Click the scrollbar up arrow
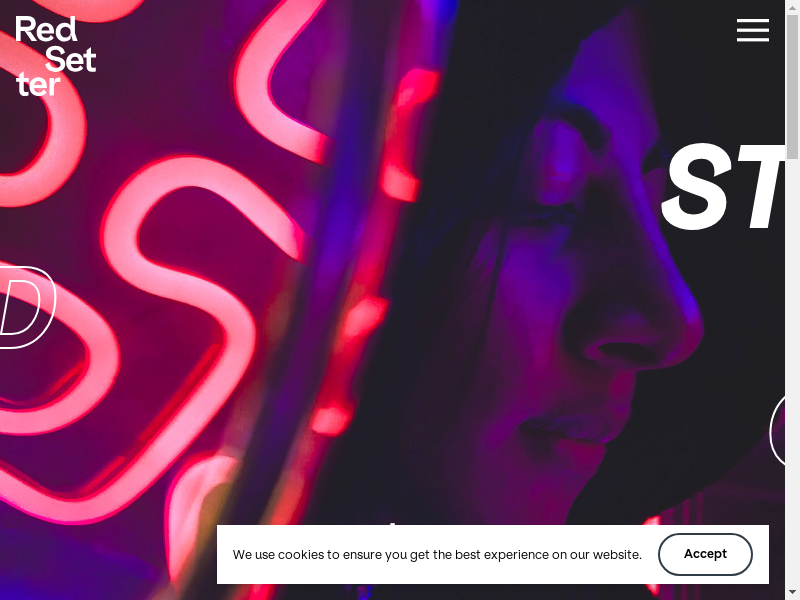This screenshot has width=800, height=600. pos(792,7)
